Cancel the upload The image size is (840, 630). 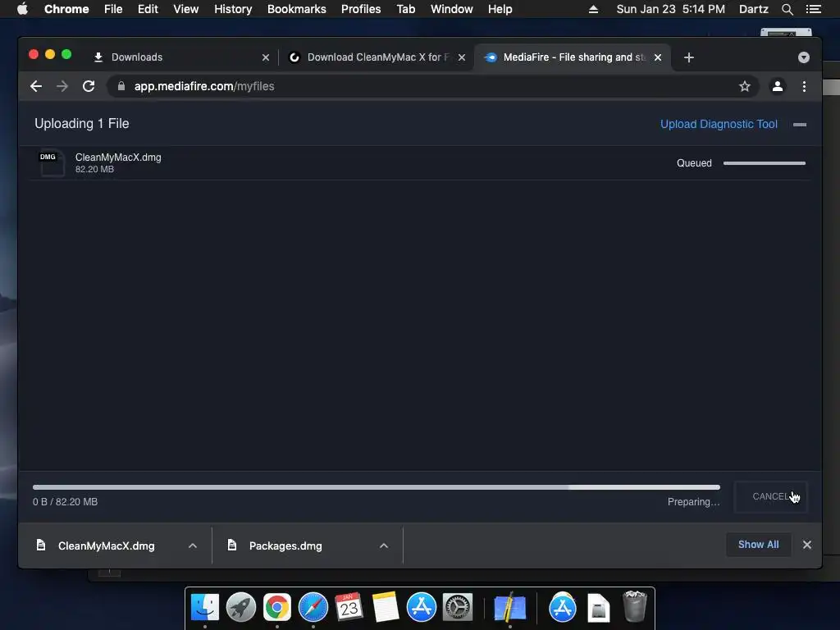(770, 496)
